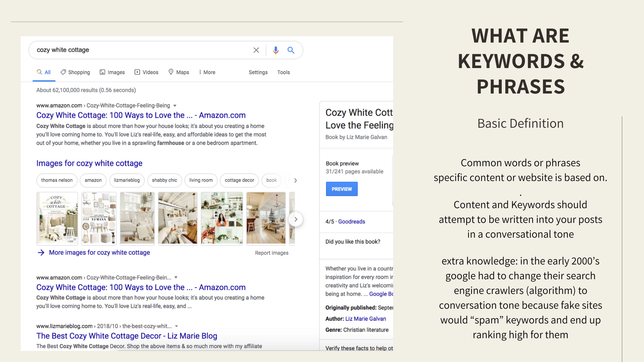
Task: Select the cottage decor filter chip
Action: point(239,180)
